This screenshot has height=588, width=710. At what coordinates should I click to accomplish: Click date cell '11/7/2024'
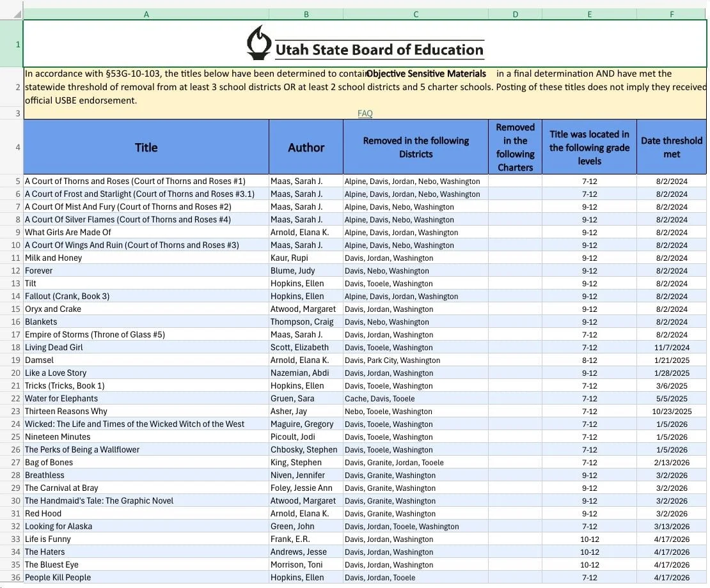(x=672, y=348)
